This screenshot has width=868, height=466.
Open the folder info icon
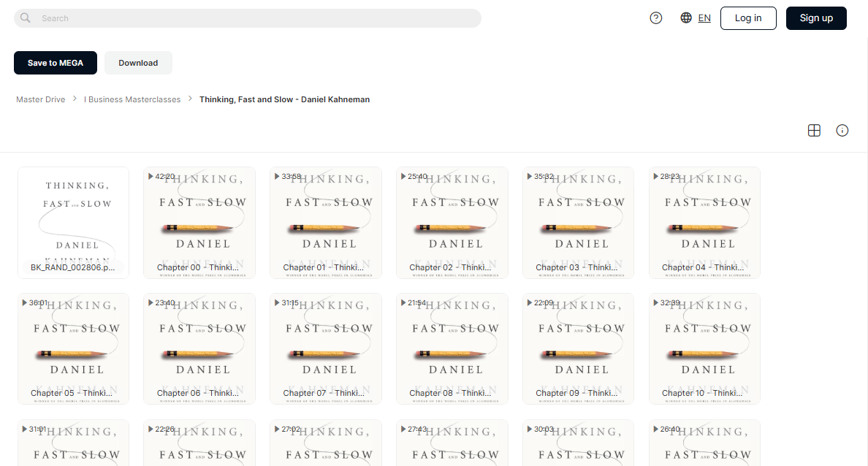click(842, 131)
